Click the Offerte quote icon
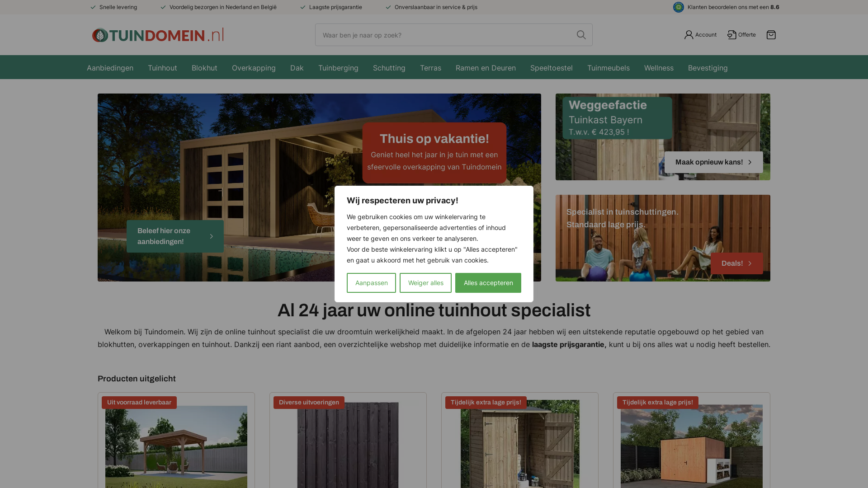The height and width of the screenshot is (488, 868). [x=732, y=35]
